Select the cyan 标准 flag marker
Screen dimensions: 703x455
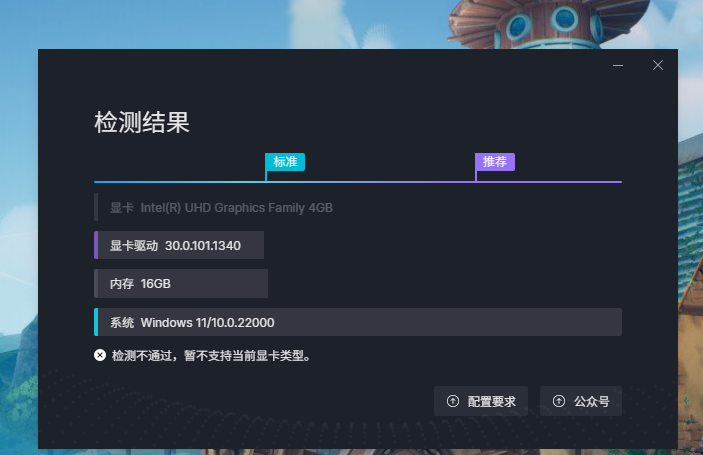tap(285, 162)
